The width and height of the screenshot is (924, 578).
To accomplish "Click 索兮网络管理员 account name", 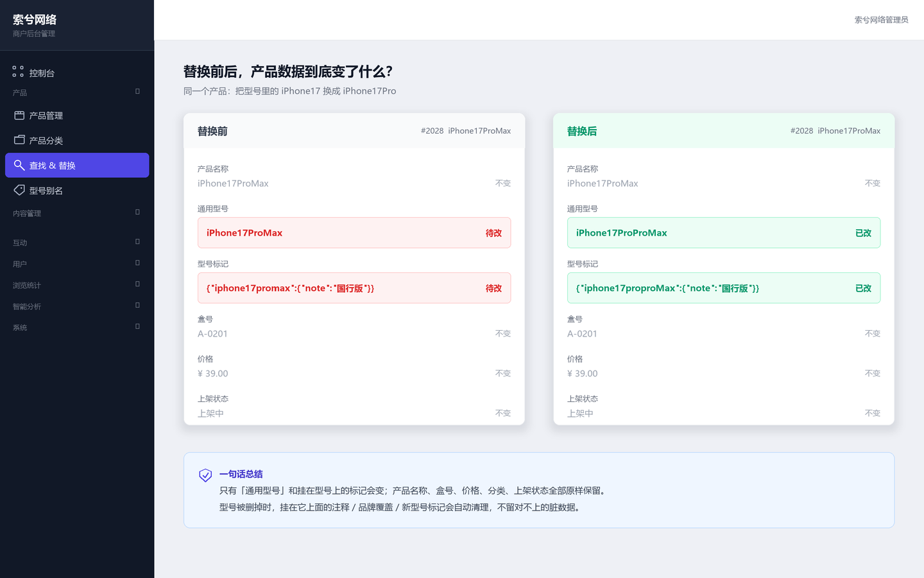I will (x=881, y=20).
